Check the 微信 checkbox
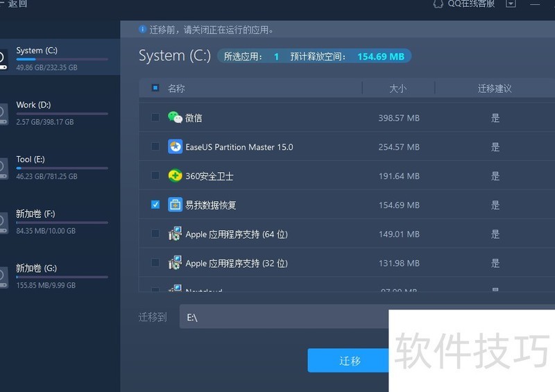This screenshot has width=555, height=392. [x=155, y=118]
